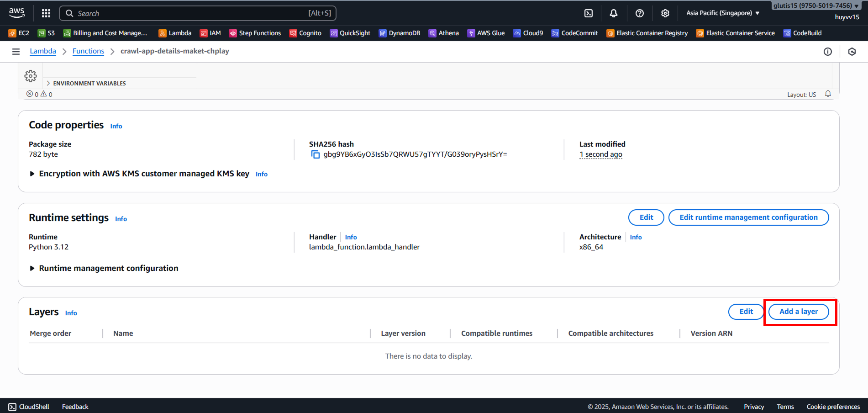Go to Functions breadcrumb link
The height and width of the screenshot is (413, 868).
[x=88, y=51]
